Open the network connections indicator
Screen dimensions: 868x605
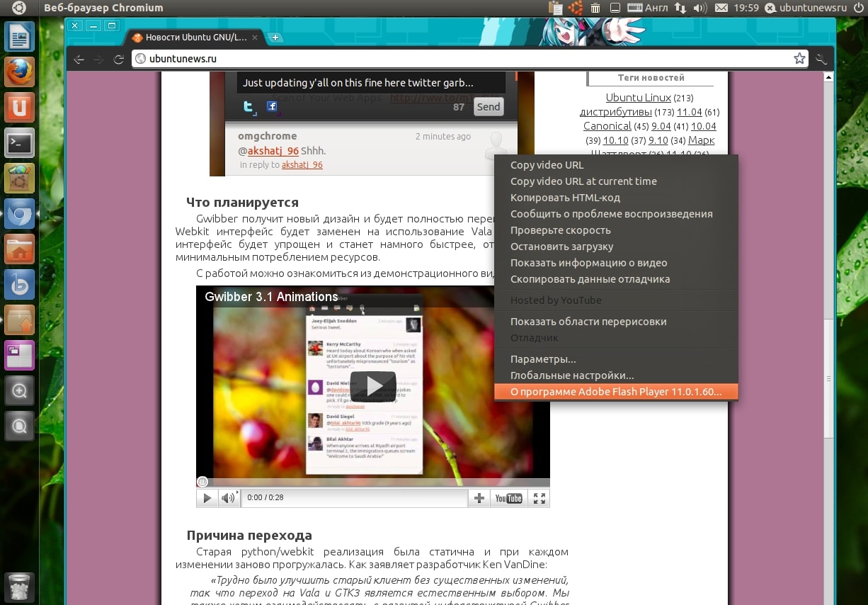click(680, 8)
